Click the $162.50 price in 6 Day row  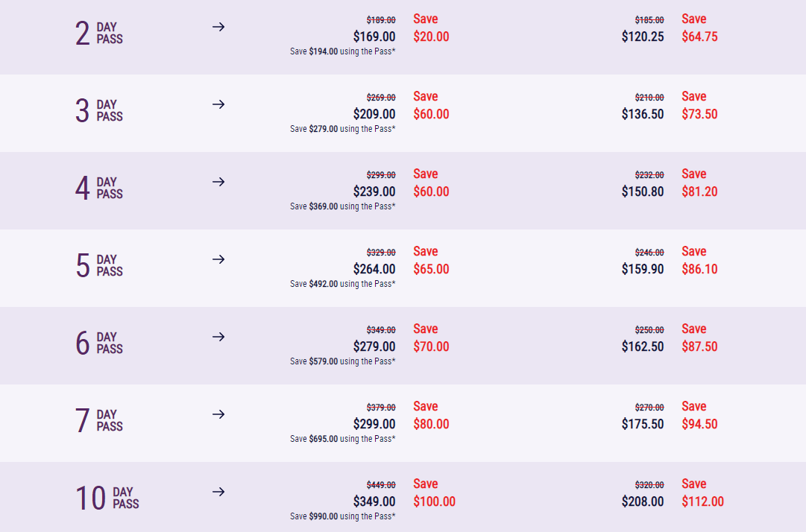tap(643, 346)
